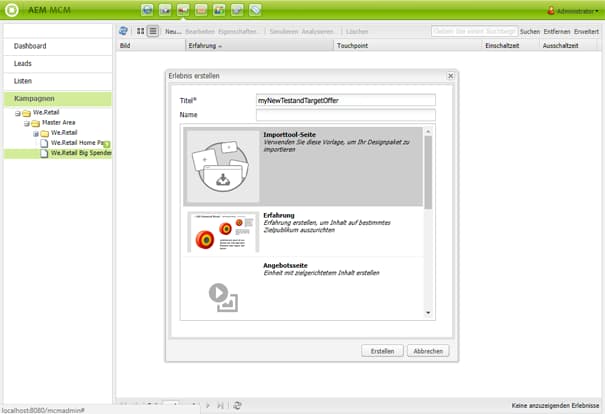Select the Importtool-Seite template
The height and width of the screenshot is (414, 605).
303,166
